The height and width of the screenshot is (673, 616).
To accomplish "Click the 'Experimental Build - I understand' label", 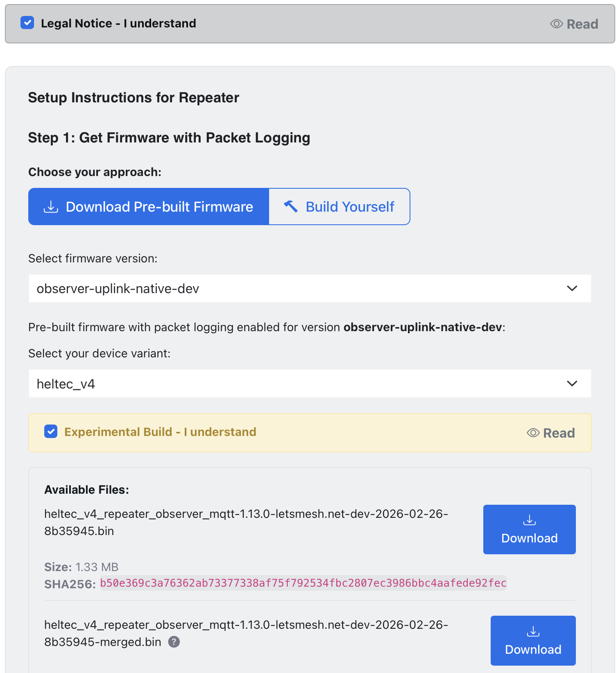I will pyautogui.click(x=160, y=432).
